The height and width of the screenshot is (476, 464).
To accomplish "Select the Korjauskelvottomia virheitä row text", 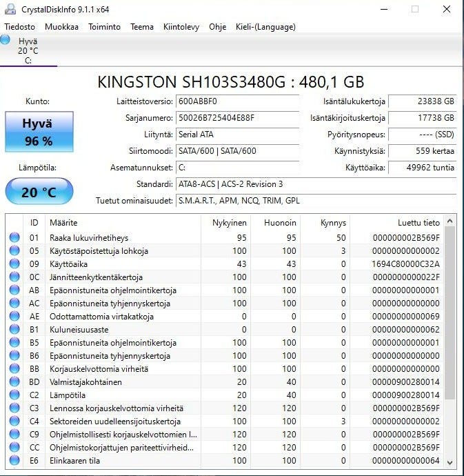I will click(x=99, y=369).
